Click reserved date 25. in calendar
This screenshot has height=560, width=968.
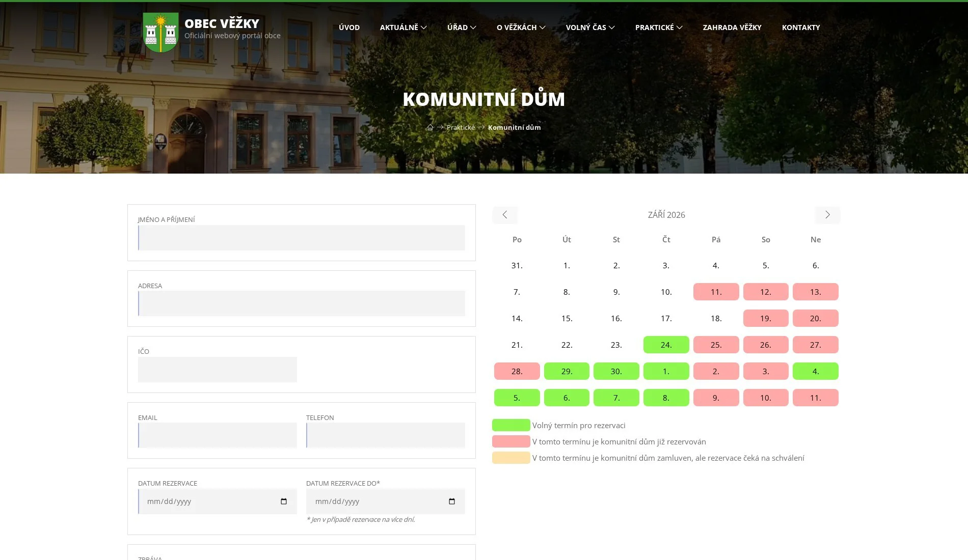pyautogui.click(x=716, y=345)
